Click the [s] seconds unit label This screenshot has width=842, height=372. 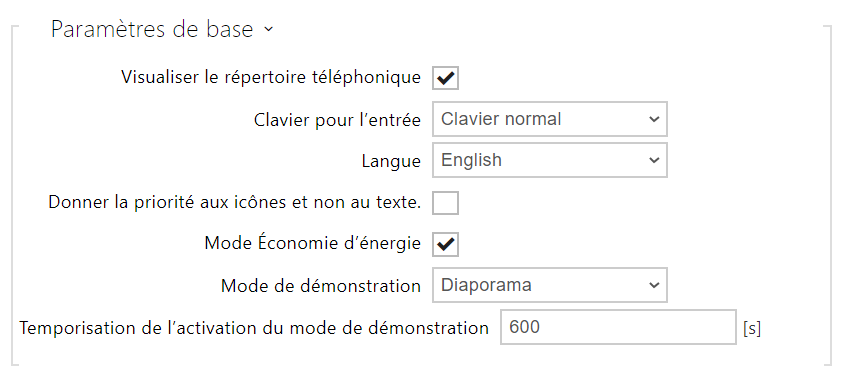click(752, 328)
